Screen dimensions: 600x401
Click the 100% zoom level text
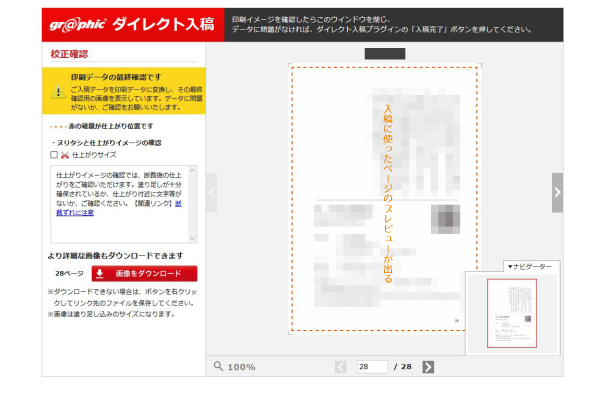(x=242, y=367)
